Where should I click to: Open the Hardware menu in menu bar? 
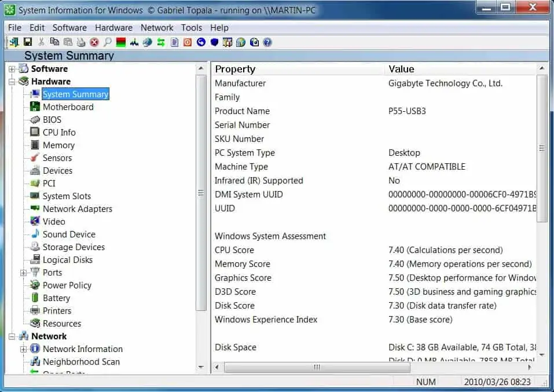pyautogui.click(x=113, y=28)
